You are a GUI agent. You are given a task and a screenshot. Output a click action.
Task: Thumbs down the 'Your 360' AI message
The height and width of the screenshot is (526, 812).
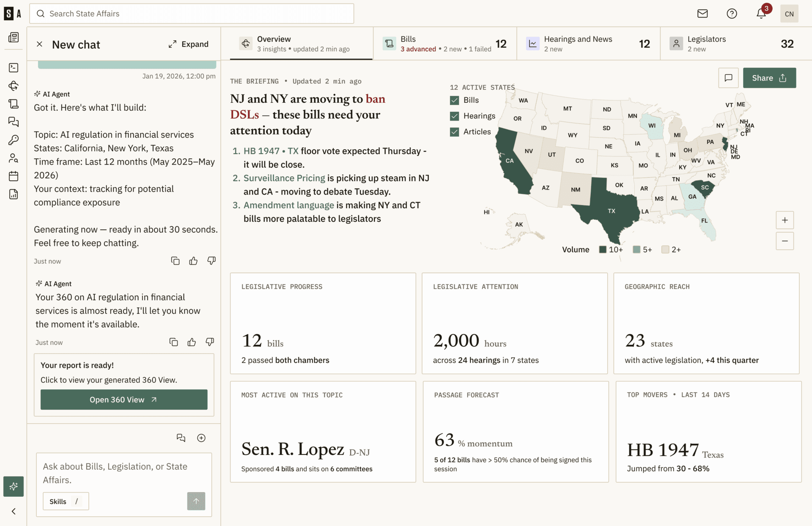[210, 342]
